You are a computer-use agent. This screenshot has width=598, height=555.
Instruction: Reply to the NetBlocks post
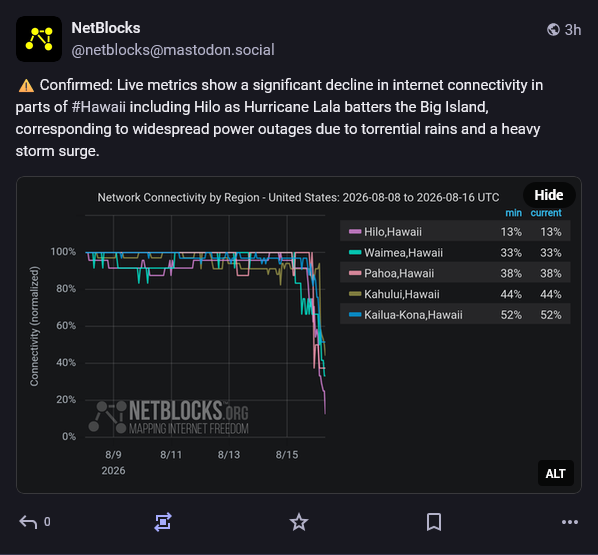coord(28,522)
